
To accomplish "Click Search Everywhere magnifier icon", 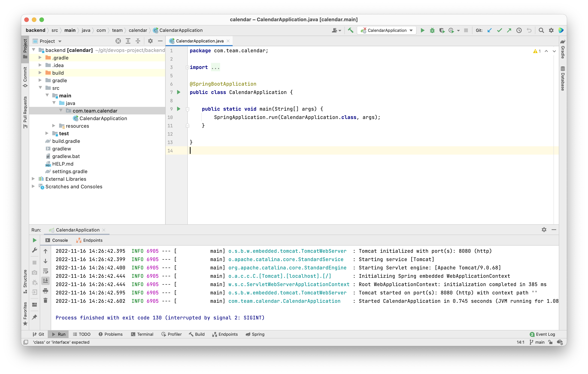I will (541, 30).
